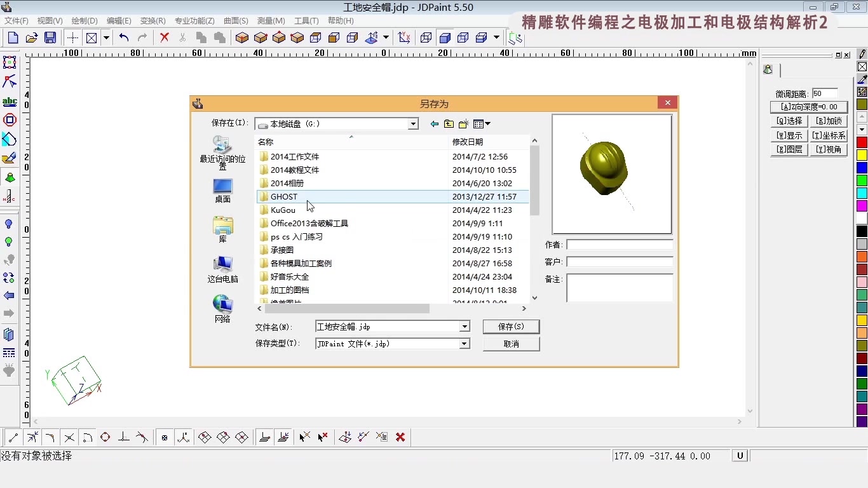Expand the 保存类型 file type dropdown

(x=465, y=343)
